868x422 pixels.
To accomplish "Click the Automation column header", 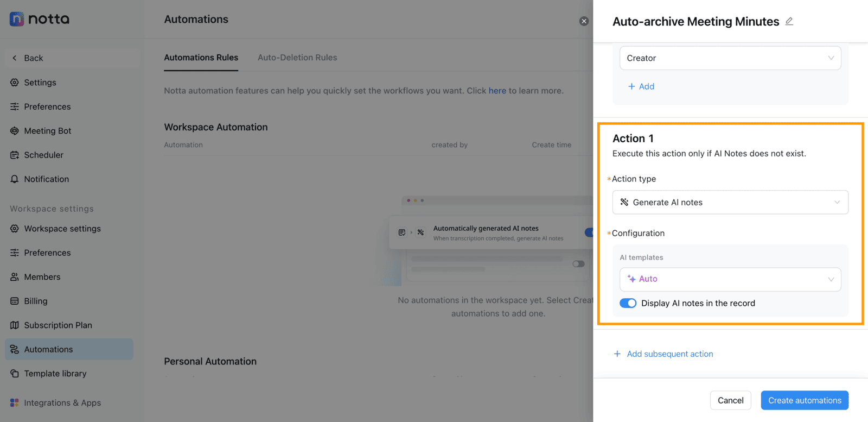I will [183, 145].
